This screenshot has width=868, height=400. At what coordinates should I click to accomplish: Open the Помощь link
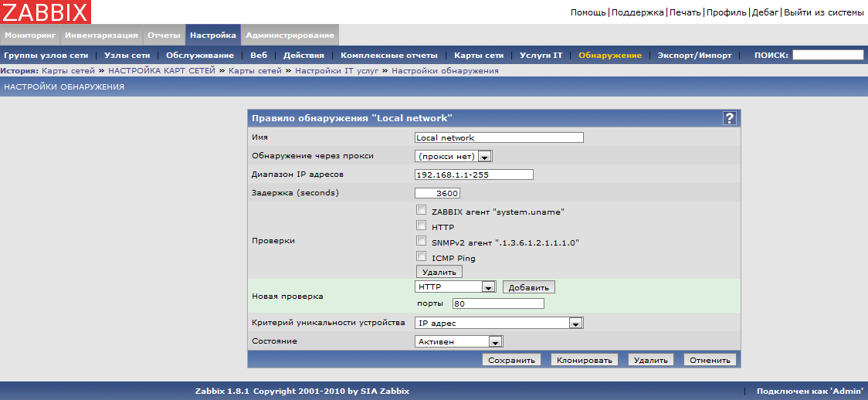[588, 12]
